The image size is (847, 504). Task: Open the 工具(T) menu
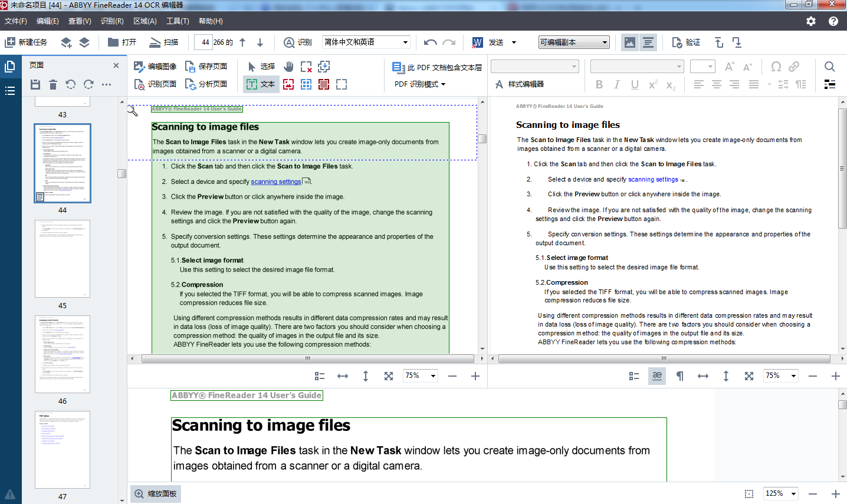point(178,21)
